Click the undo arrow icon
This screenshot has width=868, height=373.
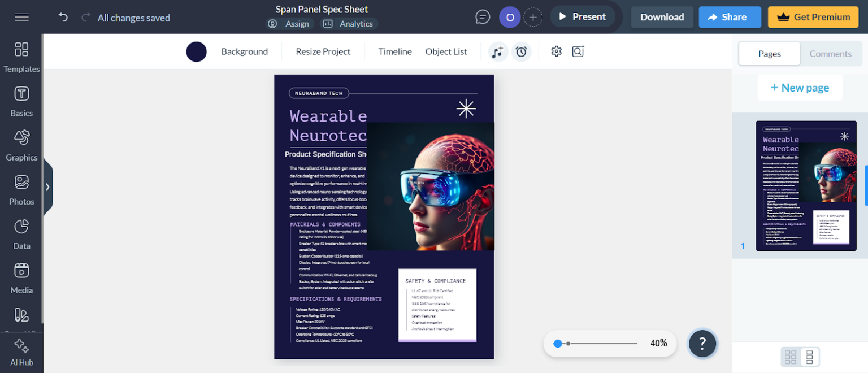coord(63,17)
